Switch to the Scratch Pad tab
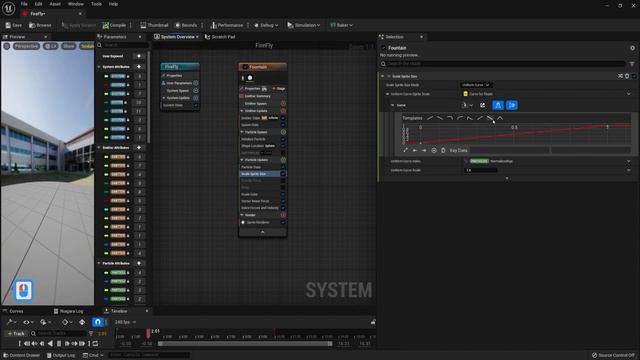This screenshot has width=640, height=360. (x=220, y=37)
